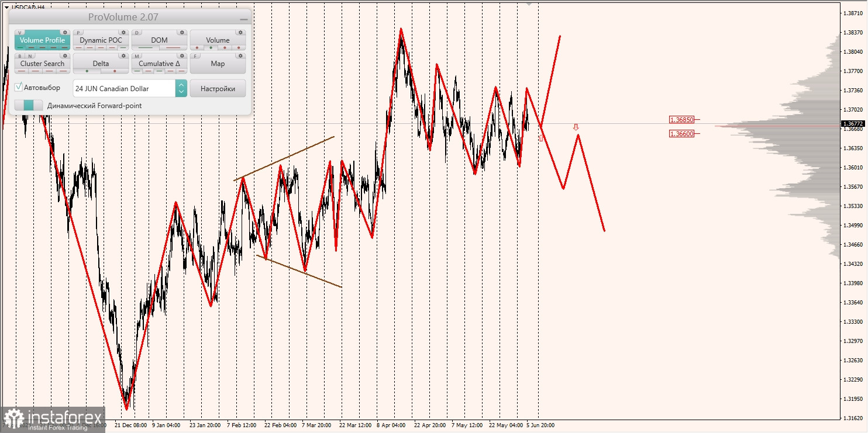Enable the Cumulative Δ module

159,64
